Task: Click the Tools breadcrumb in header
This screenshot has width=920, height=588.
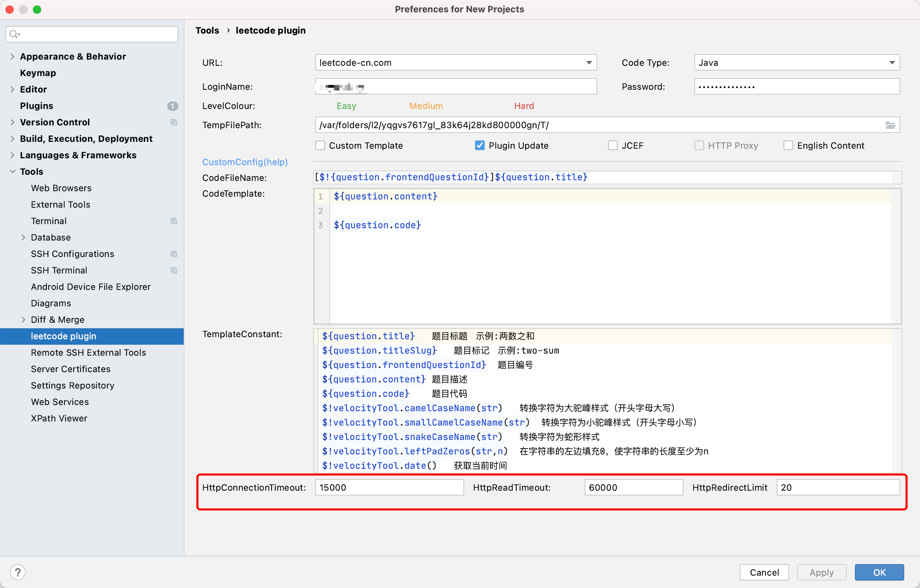Action: [207, 30]
